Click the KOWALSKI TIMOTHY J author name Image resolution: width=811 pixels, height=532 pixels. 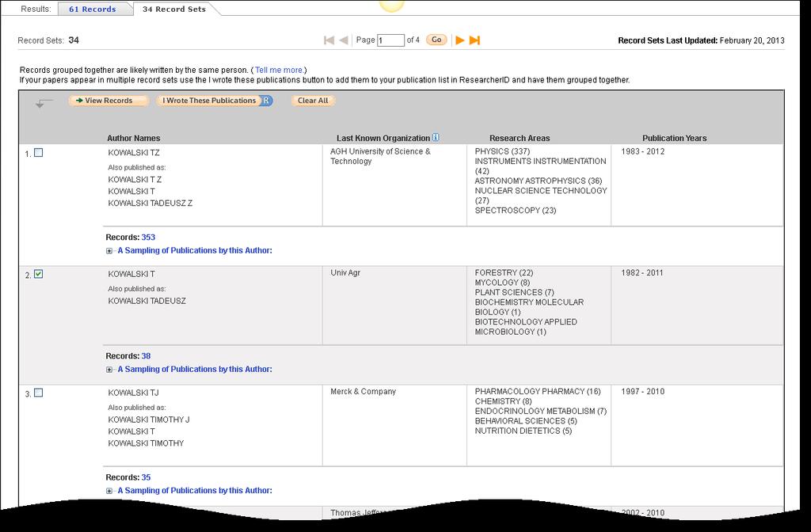(149, 420)
